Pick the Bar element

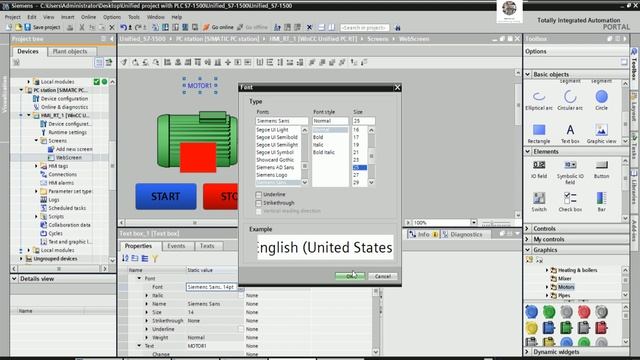pyautogui.click(x=601, y=202)
